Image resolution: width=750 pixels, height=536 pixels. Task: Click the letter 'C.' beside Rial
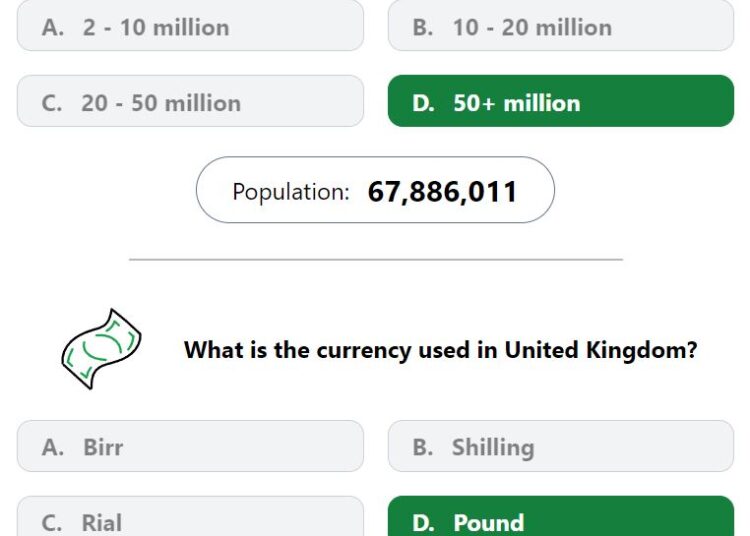(x=52, y=523)
